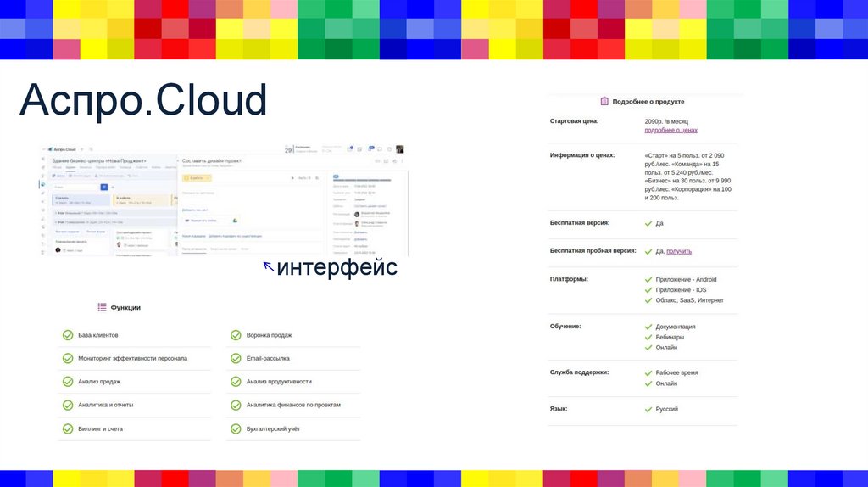Click the check icon beside "Анализ продаж"
Screen dimensions: 868x487
point(68,382)
